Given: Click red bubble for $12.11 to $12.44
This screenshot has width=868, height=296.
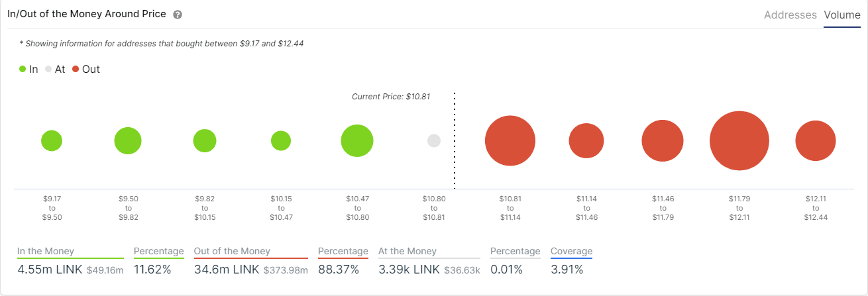Looking at the screenshot, I should tap(816, 141).
